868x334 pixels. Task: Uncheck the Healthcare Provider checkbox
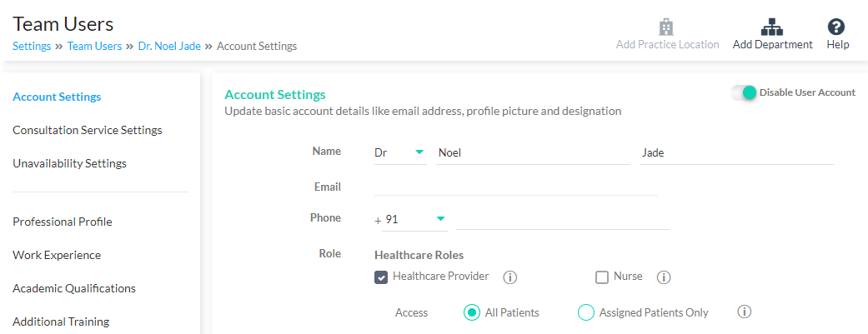[381, 277]
